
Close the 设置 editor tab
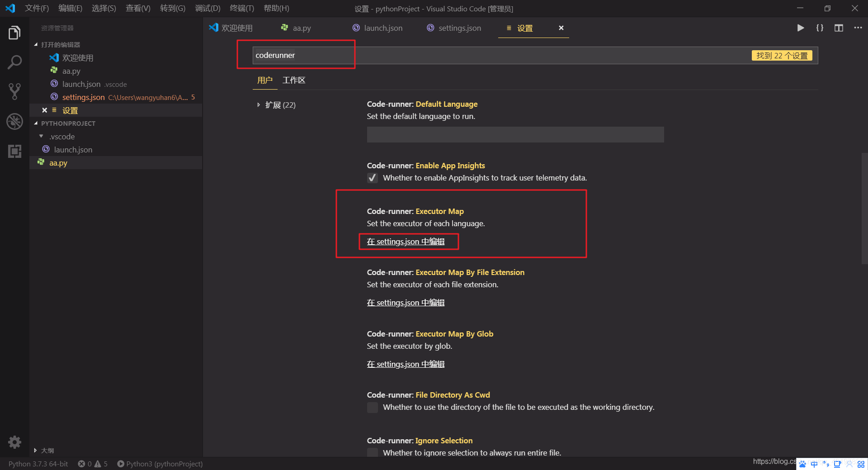coord(561,28)
